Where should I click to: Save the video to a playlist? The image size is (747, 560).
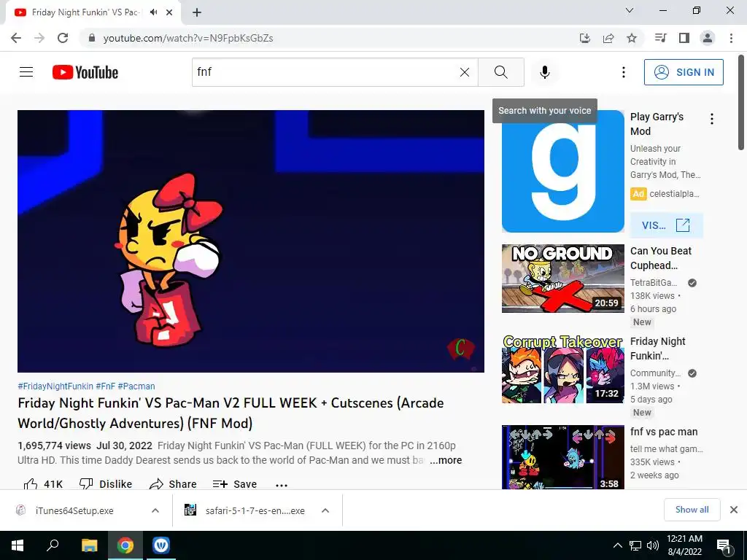pos(235,484)
